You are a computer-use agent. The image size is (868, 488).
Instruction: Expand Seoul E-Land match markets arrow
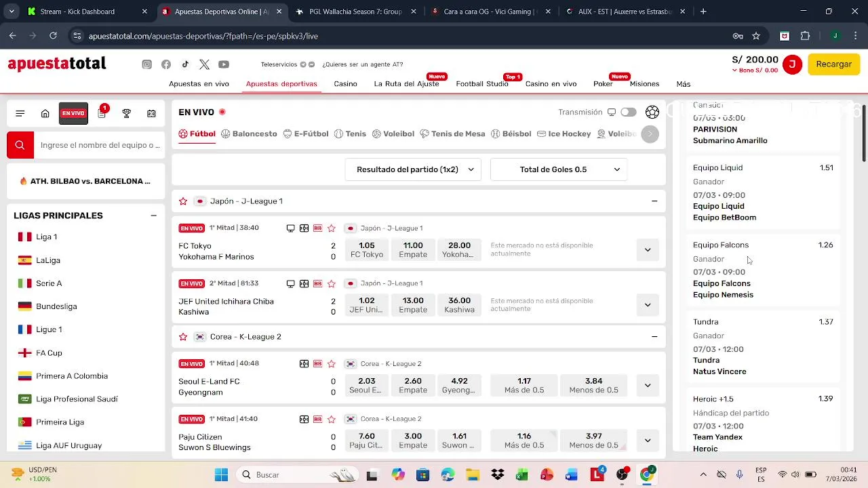pos(648,386)
